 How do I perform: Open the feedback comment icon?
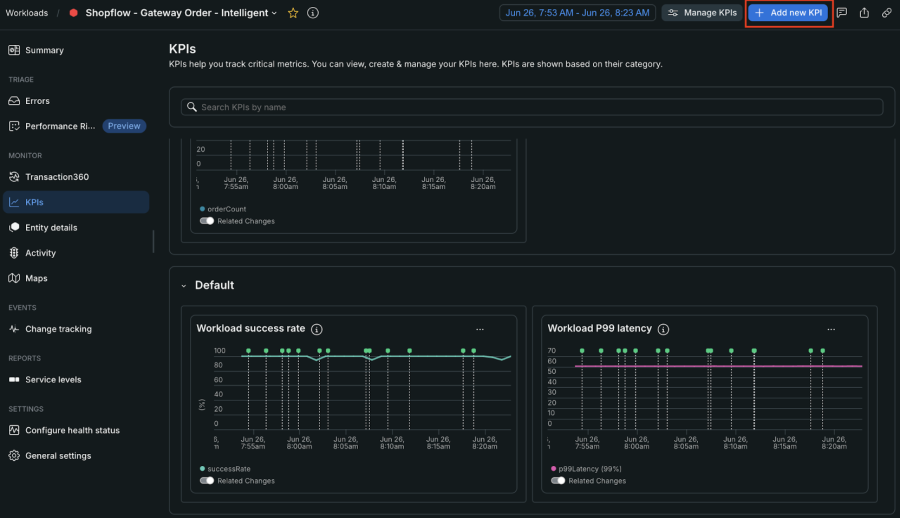click(842, 13)
